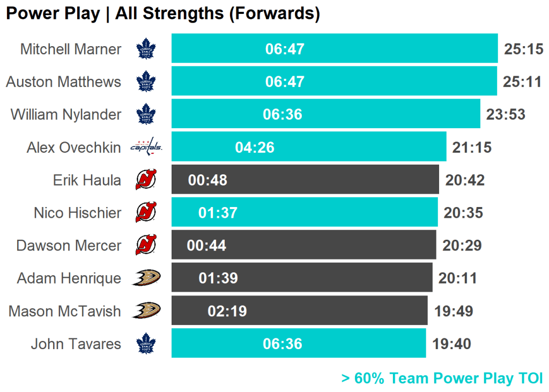Click the Devils logo next to Nico Hischier
Viewport: 549px width, 392px height.
click(x=146, y=212)
